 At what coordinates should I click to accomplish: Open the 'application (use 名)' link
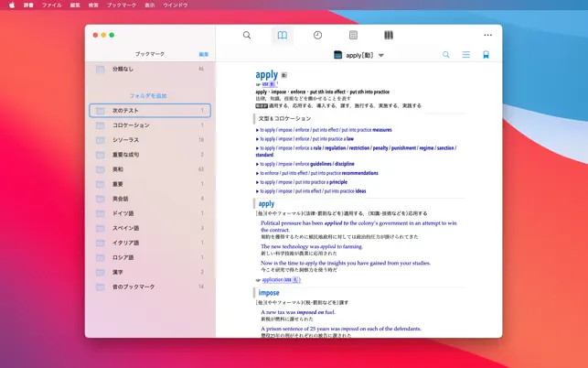(x=281, y=280)
